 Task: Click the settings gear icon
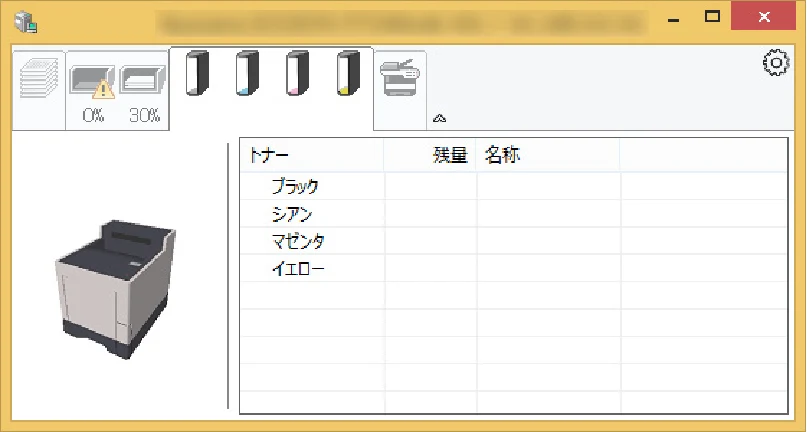pyautogui.click(x=776, y=63)
